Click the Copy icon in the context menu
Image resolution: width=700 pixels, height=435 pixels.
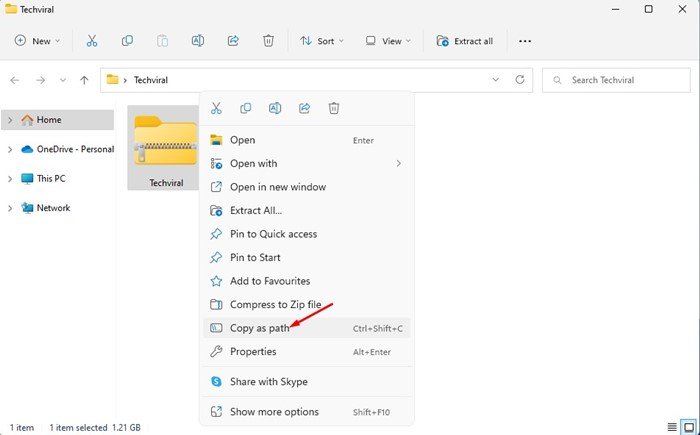coord(246,108)
